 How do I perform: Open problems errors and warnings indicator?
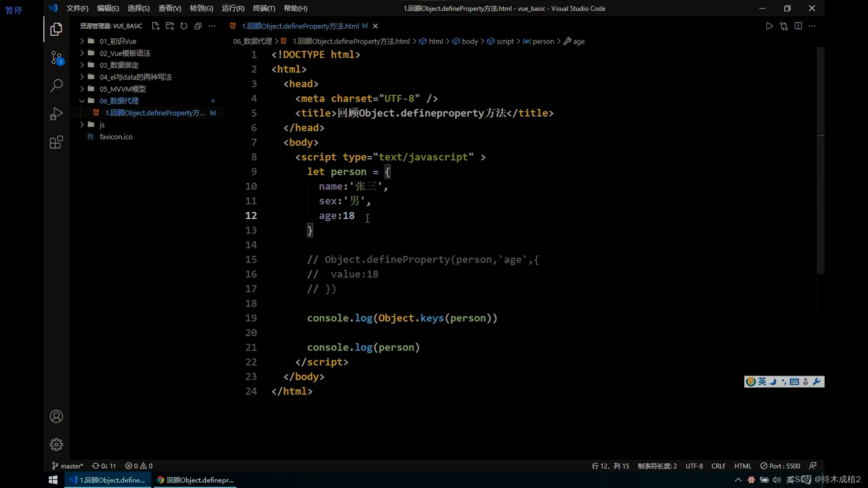[x=139, y=466]
